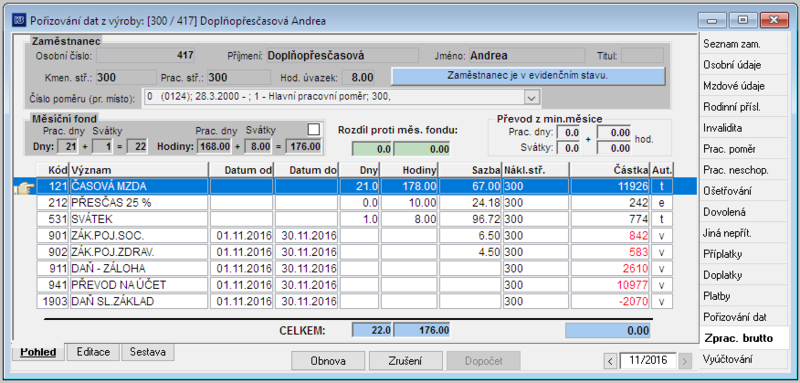Open the Doplatky side tab
The width and height of the screenshot is (800, 383).
point(743,275)
